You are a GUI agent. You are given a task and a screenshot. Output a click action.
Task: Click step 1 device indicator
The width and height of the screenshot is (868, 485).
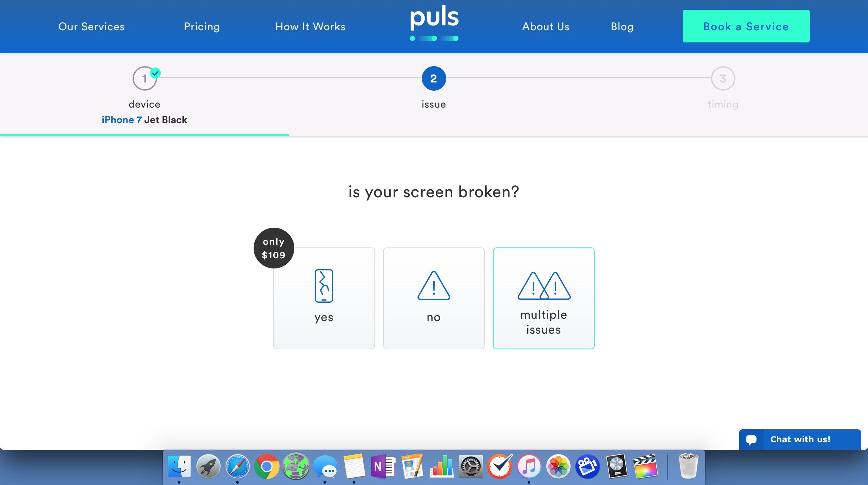pos(145,78)
